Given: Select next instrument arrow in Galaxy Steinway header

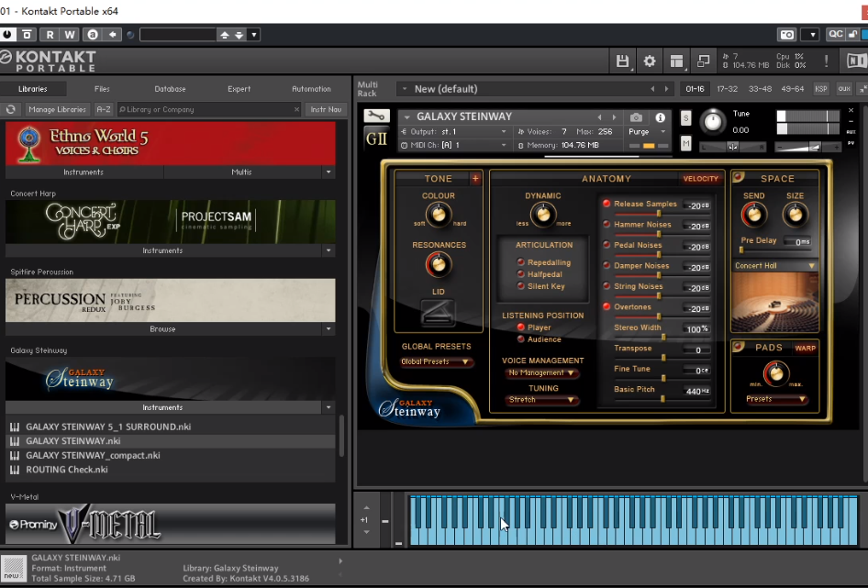Looking at the screenshot, I should coord(614,116).
